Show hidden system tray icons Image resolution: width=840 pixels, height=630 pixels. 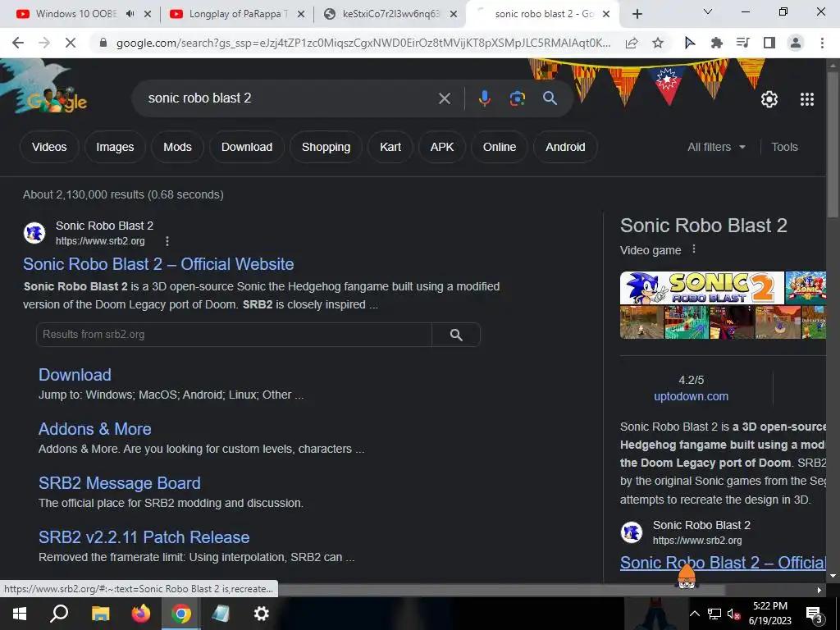694,614
